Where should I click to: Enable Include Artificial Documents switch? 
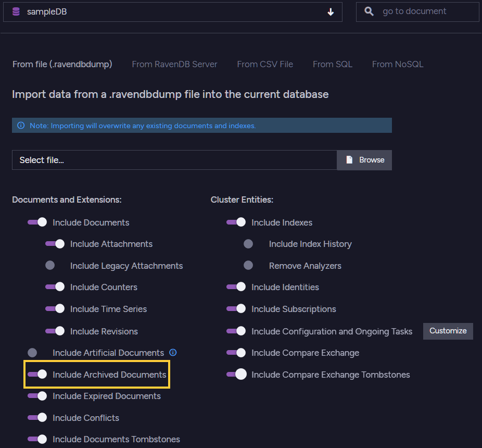(33, 353)
